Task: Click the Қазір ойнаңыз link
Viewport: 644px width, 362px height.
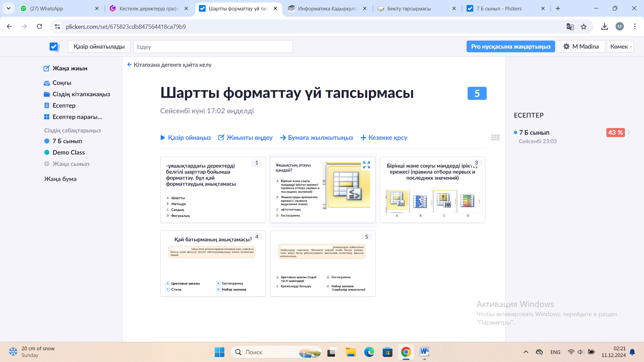Action: point(185,137)
